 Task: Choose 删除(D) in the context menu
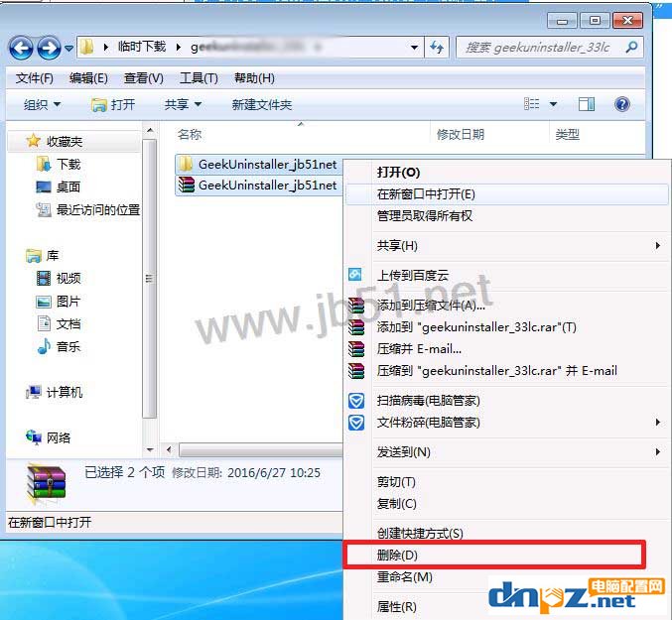pos(495,555)
